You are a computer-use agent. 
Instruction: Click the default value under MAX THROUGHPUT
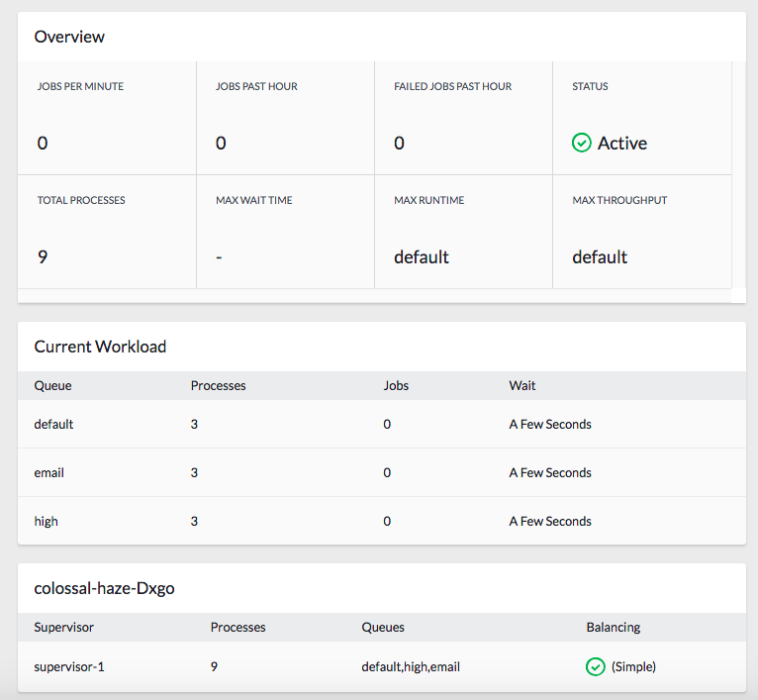click(600, 256)
